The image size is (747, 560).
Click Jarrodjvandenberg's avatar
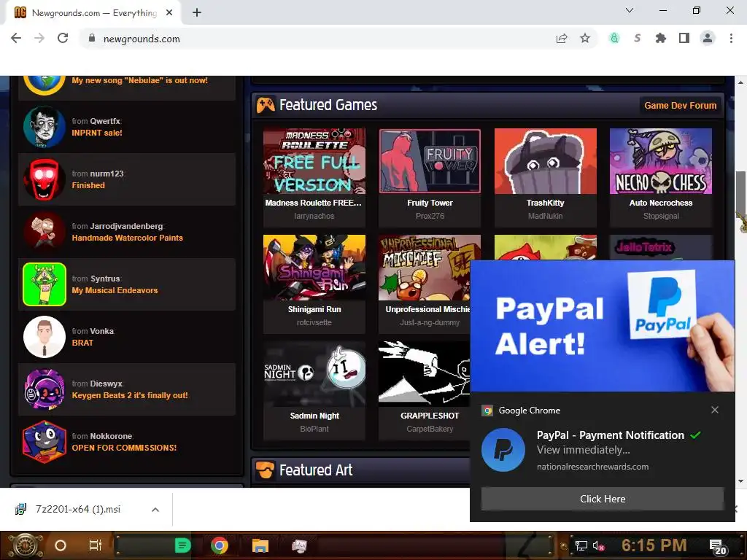(44, 231)
